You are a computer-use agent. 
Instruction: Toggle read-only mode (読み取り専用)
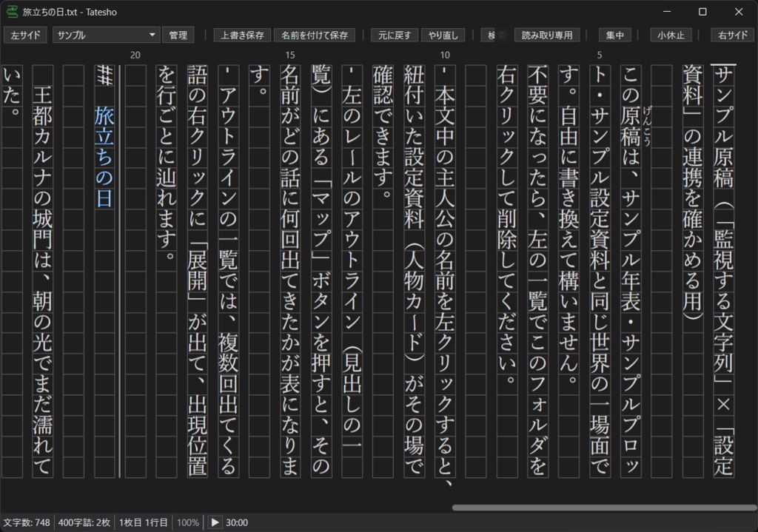(x=547, y=36)
